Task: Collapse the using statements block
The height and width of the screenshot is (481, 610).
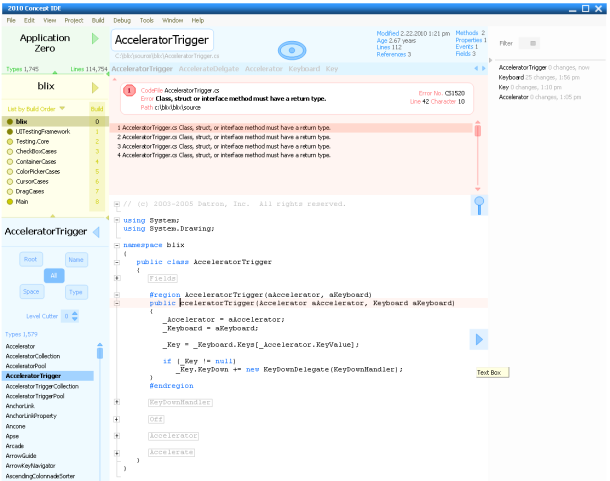Action: [x=117, y=220]
